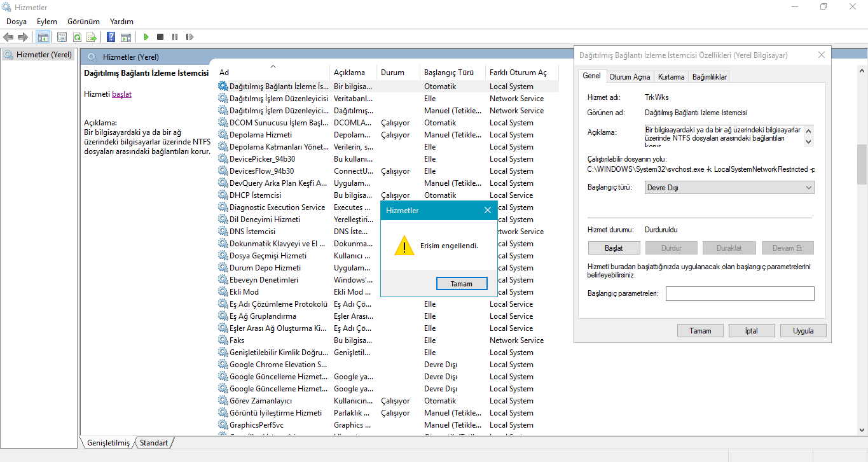868x462 pixels.
Task: Click the 'başlat' link under Hizmeti
Action: [x=121, y=94]
